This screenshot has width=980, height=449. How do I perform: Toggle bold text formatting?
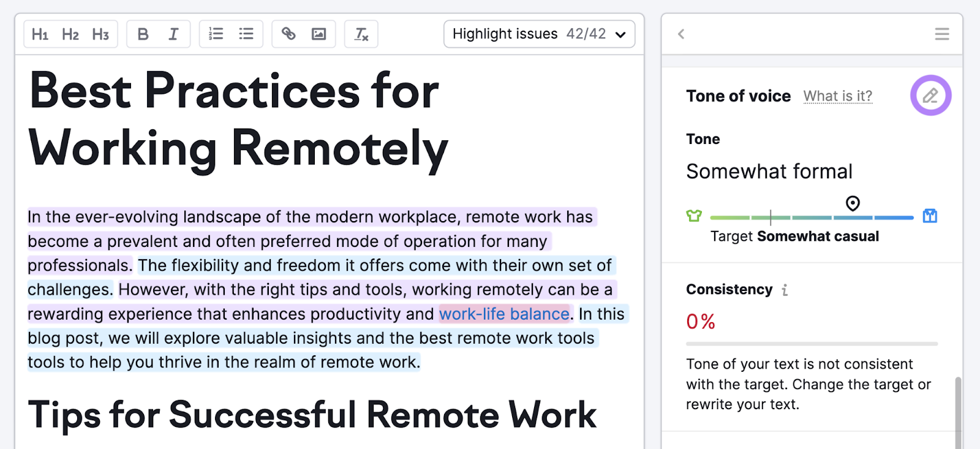point(143,34)
